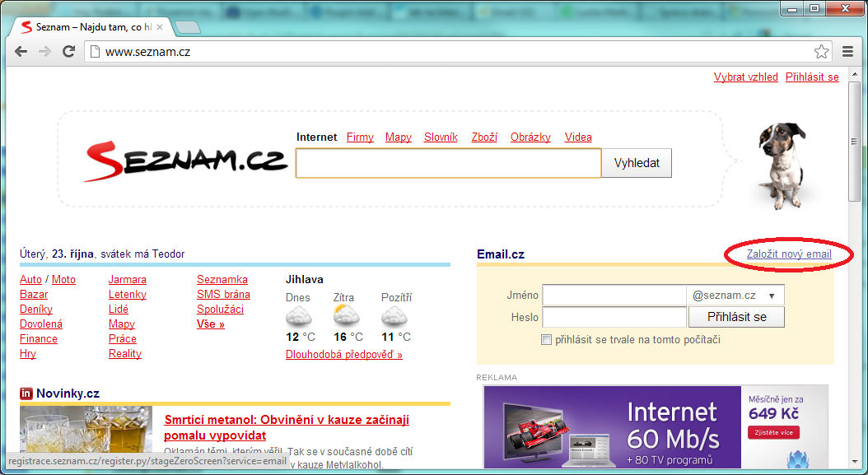Screen dimensions: 868x475
Task: Switch search to Firmy
Action: click(360, 137)
